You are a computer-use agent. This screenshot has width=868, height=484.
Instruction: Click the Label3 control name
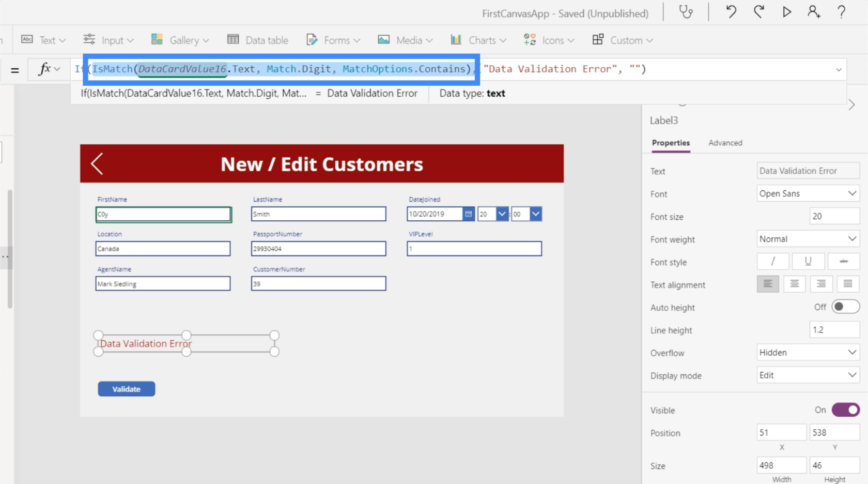click(x=664, y=120)
